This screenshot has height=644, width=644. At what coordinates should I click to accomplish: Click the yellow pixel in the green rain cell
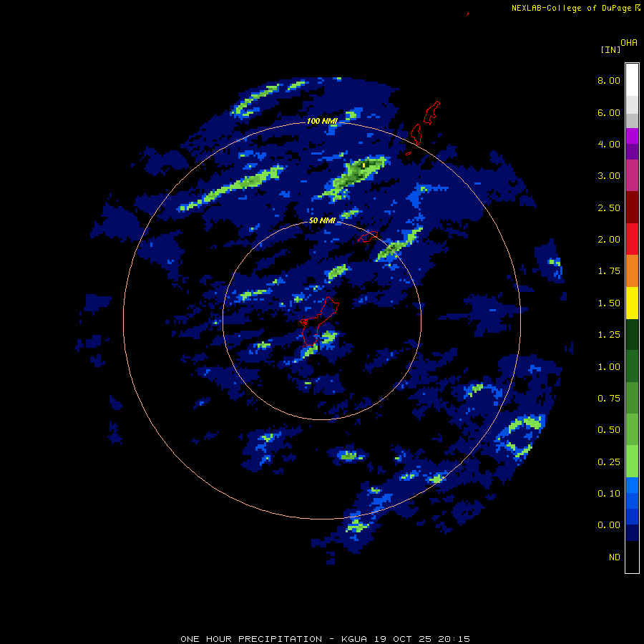click(x=364, y=165)
